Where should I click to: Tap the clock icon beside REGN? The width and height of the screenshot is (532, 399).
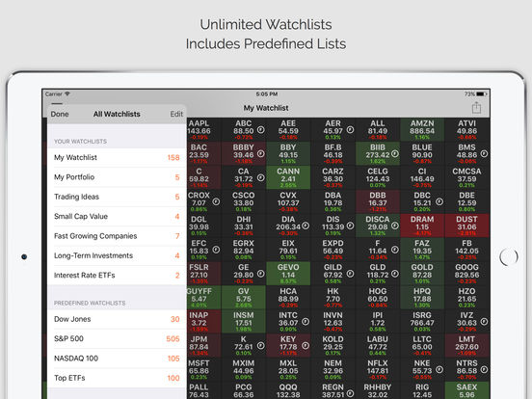(350, 393)
